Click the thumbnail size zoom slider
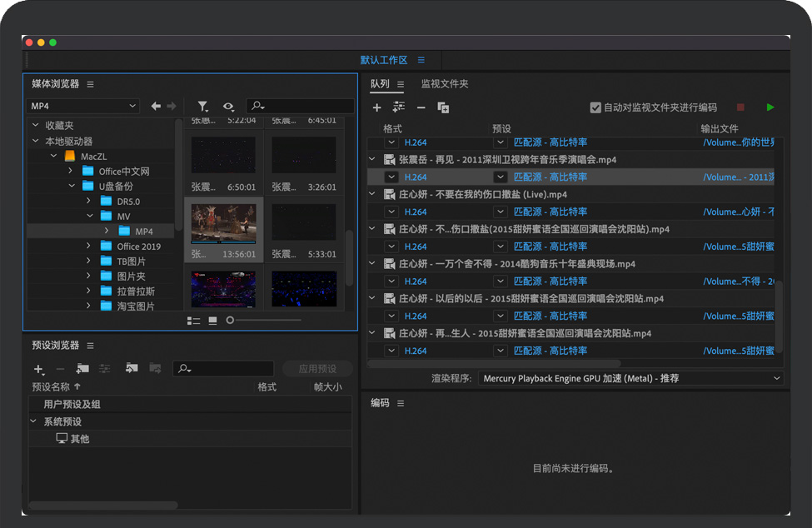This screenshot has width=812, height=528. pos(231,320)
